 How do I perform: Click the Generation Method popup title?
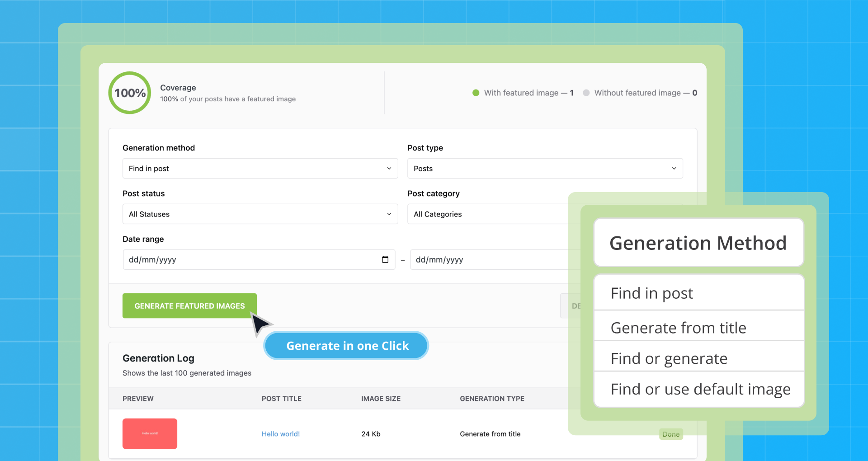698,243
